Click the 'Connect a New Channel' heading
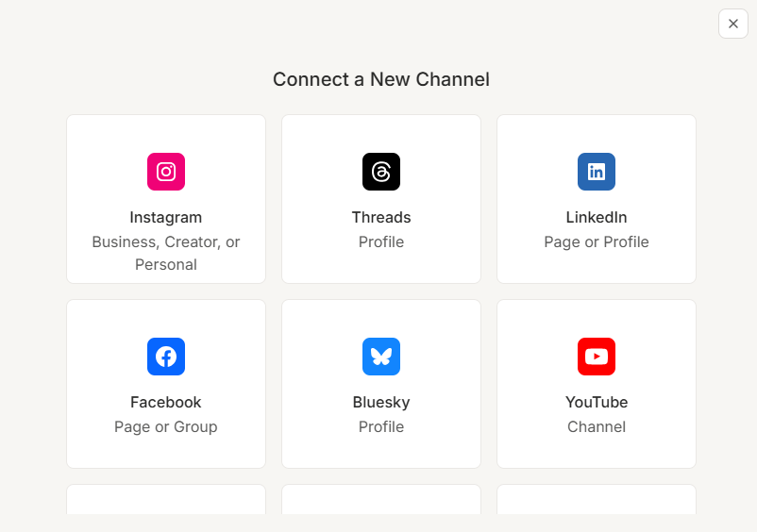757x532 pixels. (381, 79)
